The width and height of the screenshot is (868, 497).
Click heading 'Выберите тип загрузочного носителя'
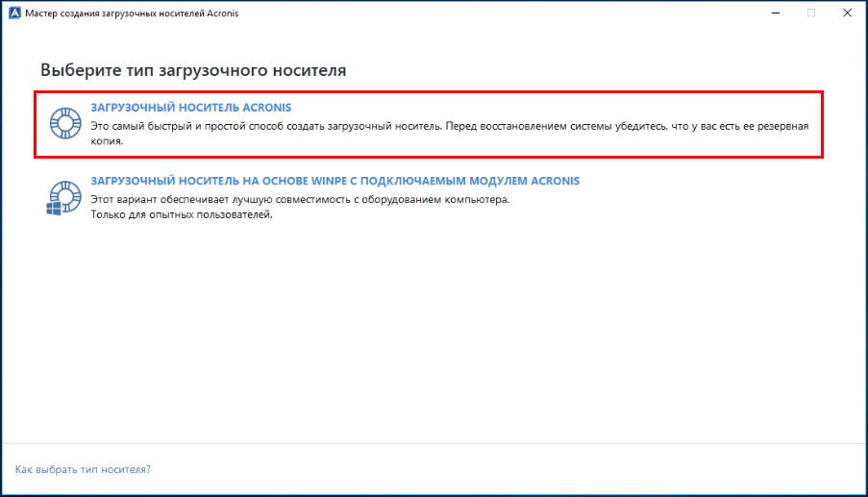click(193, 70)
